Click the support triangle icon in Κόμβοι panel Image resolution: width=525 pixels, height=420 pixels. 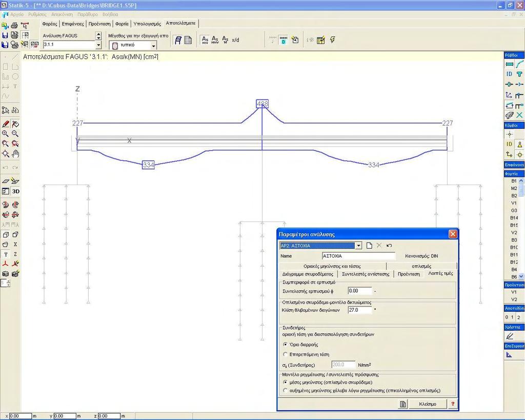point(519,144)
